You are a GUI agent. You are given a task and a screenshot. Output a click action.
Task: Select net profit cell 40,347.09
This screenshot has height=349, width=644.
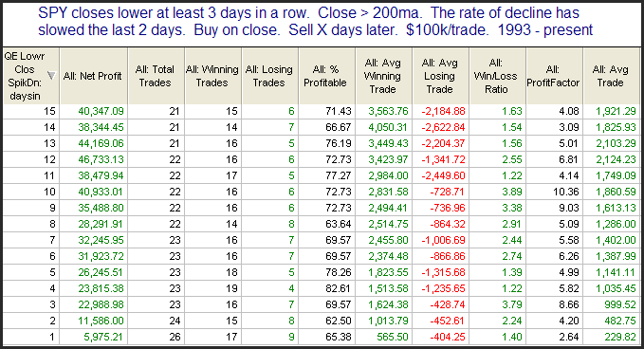101,111
